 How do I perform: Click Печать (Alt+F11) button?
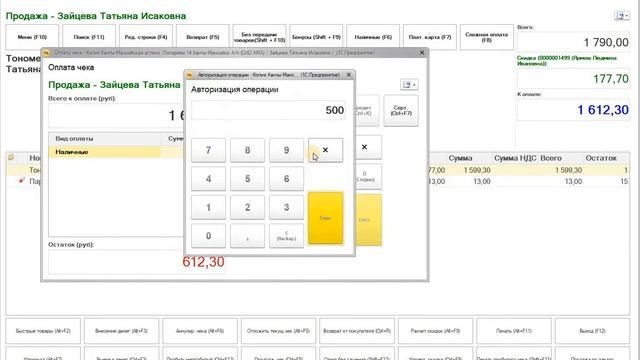tap(514, 331)
